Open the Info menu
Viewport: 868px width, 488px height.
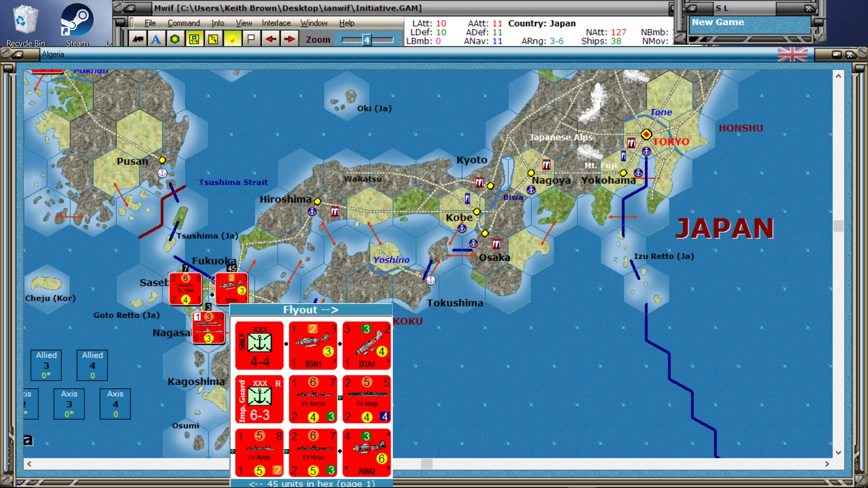[217, 23]
